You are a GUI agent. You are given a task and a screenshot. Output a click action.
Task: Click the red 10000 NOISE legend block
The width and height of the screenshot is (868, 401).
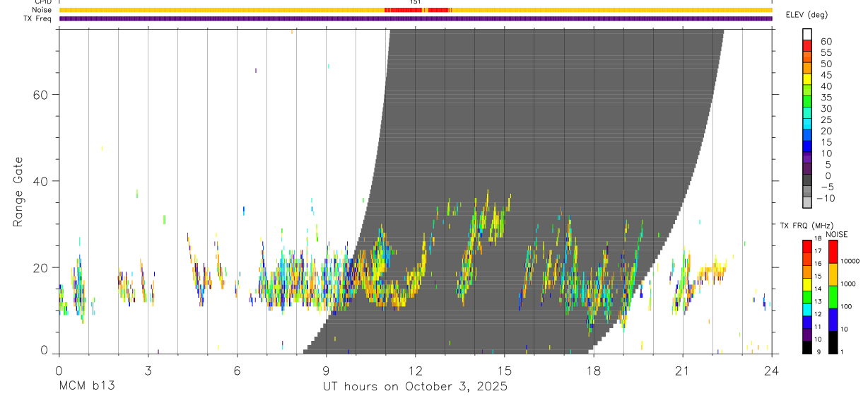[x=833, y=252]
